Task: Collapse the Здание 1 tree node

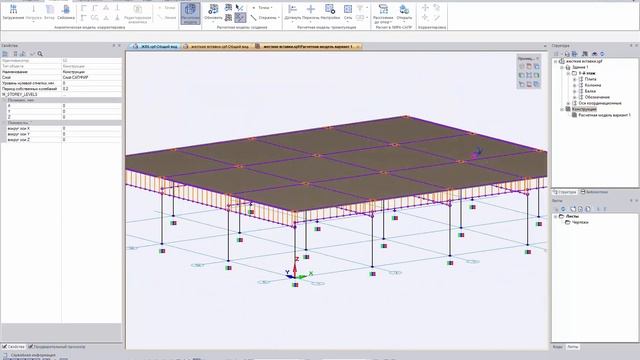Action: coord(562,67)
